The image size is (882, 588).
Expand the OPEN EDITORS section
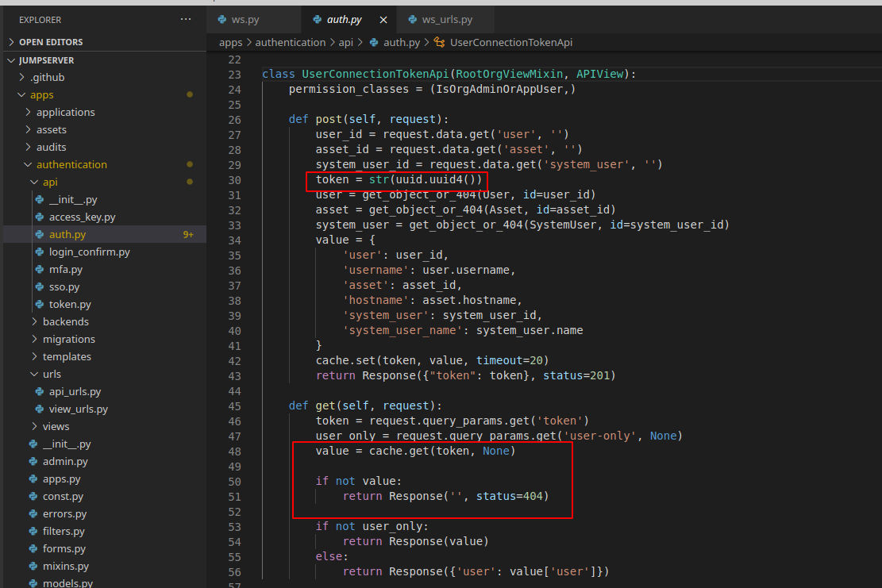coord(51,42)
